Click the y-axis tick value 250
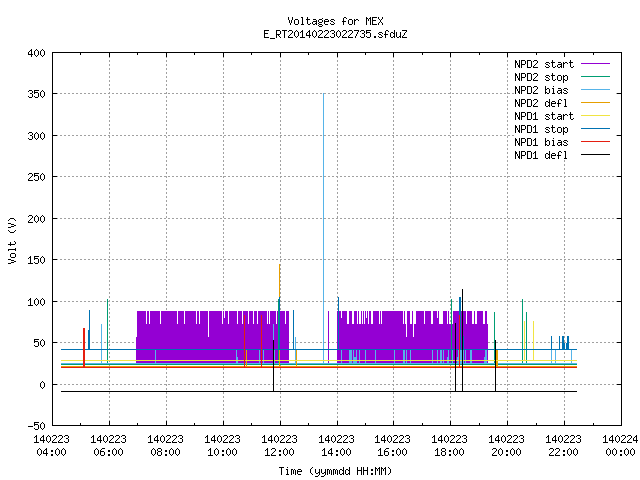 [x=36, y=177]
